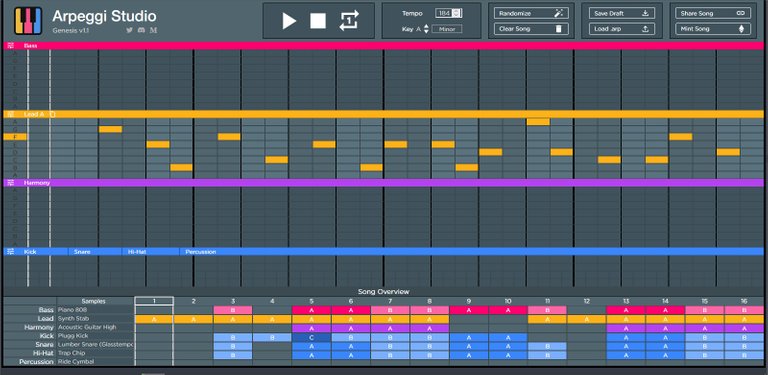Screen dimensions: 768x375
Task: Open the Acoustic Guitar High sample selector
Action: pyautogui.click(x=95, y=328)
